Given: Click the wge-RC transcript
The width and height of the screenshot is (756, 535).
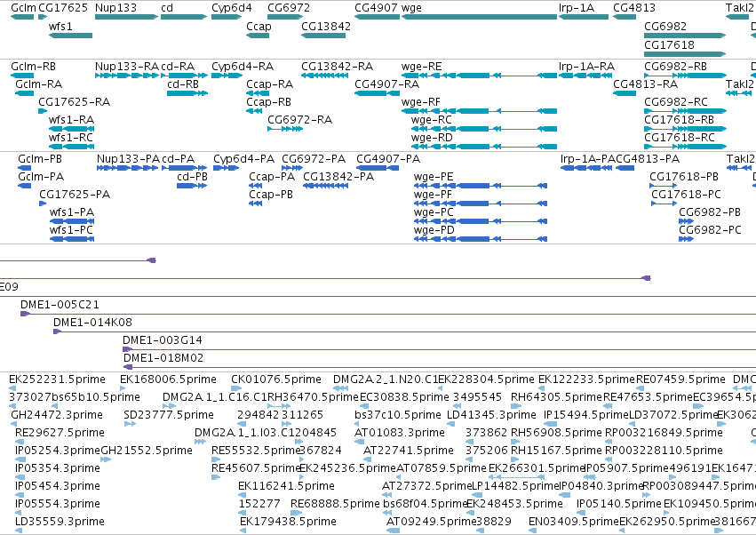Looking at the screenshot, I should [x=484, y=129].
